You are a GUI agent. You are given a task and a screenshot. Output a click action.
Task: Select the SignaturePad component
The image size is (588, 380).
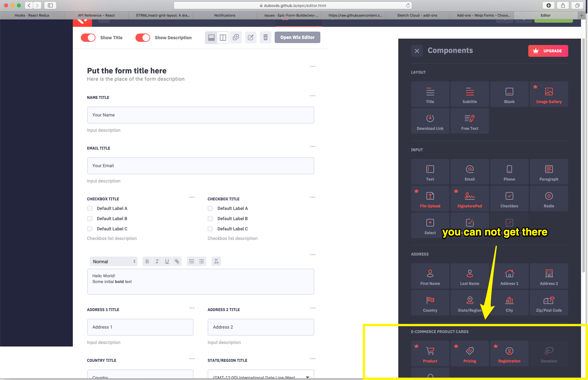(x=469, y=198)
